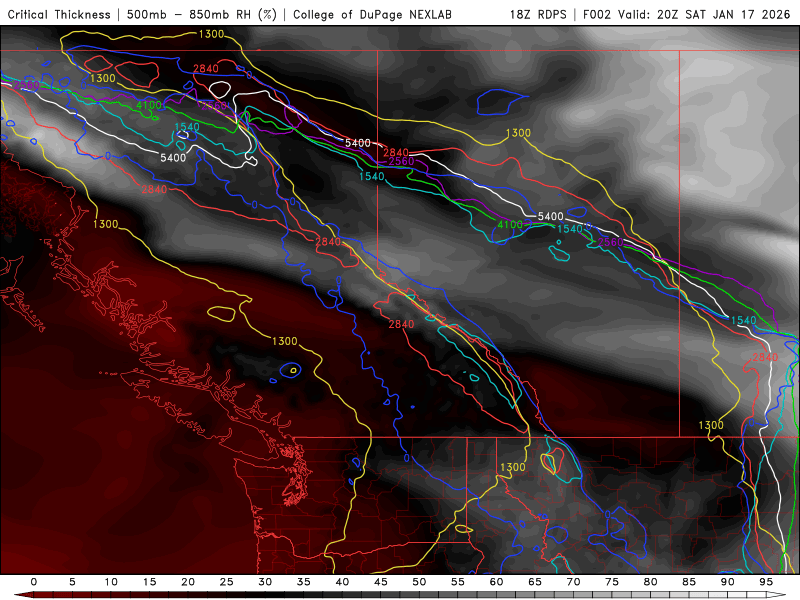
Task: Click the colorbar tick label "30"
Action: (x=265, y=582)
